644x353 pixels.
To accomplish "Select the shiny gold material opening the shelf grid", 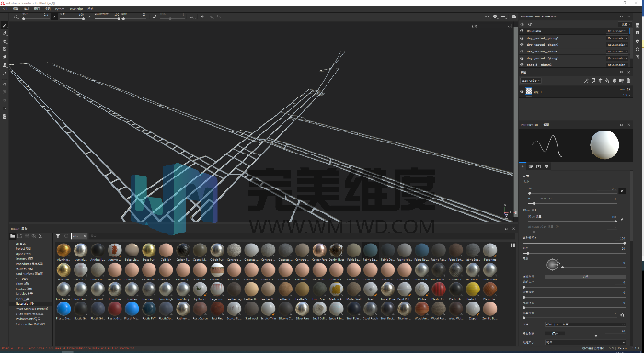I will pyautogui.click(x=63, y=250).
